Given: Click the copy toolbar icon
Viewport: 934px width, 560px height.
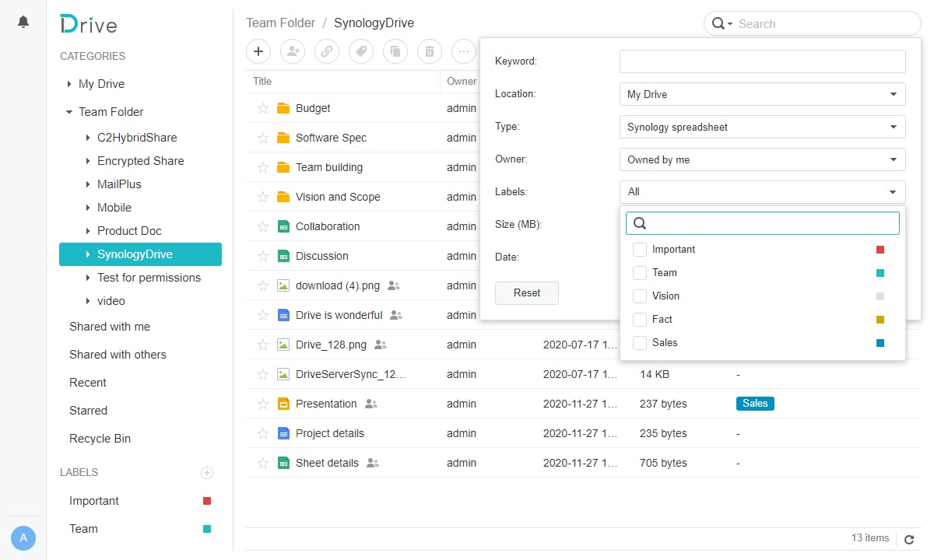Looking at the screenshot, I should 395,51.
